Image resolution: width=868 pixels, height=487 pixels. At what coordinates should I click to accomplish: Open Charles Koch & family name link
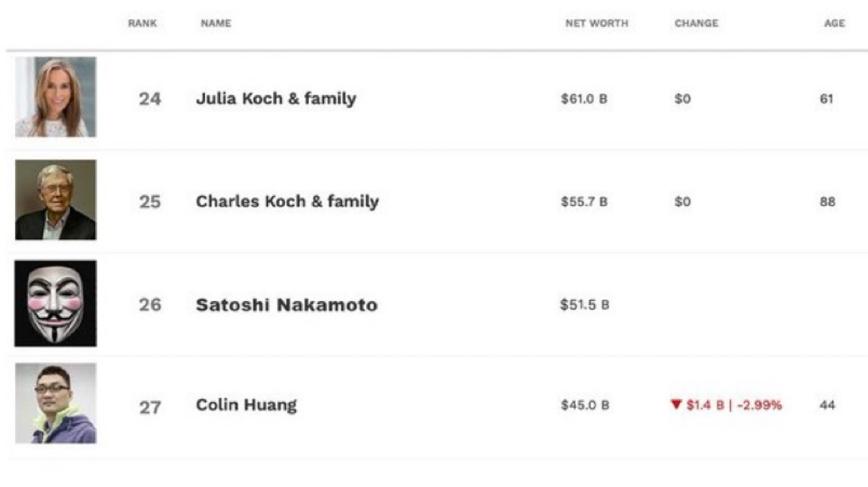[x=287, y=202]
